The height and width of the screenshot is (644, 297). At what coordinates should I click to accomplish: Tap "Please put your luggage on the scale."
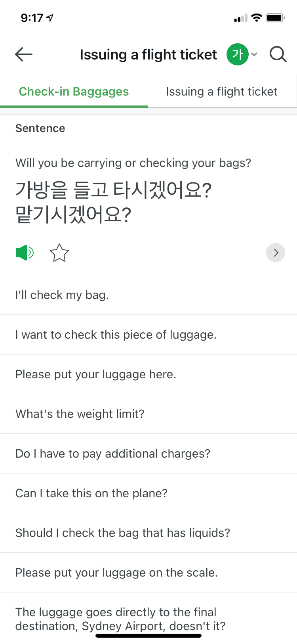(116, 573)
